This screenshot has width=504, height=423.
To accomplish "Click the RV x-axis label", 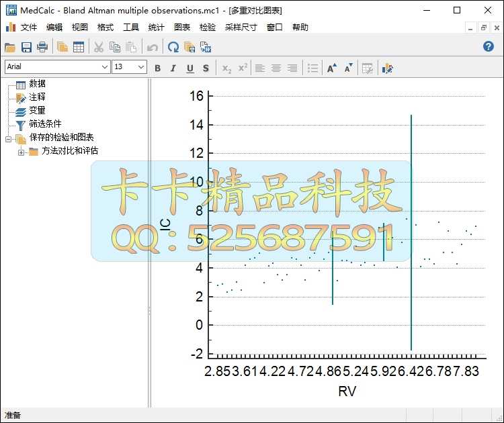I will point(347,391).
